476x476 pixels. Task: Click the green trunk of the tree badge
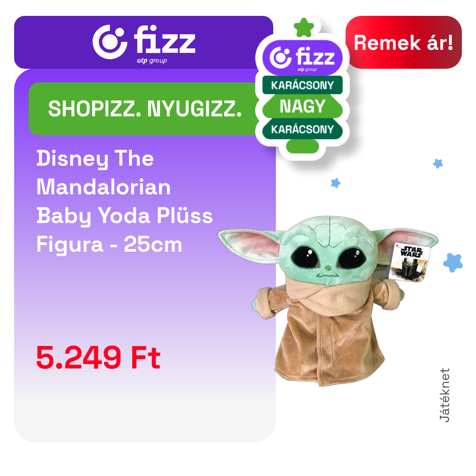click(x=302, y=146)
